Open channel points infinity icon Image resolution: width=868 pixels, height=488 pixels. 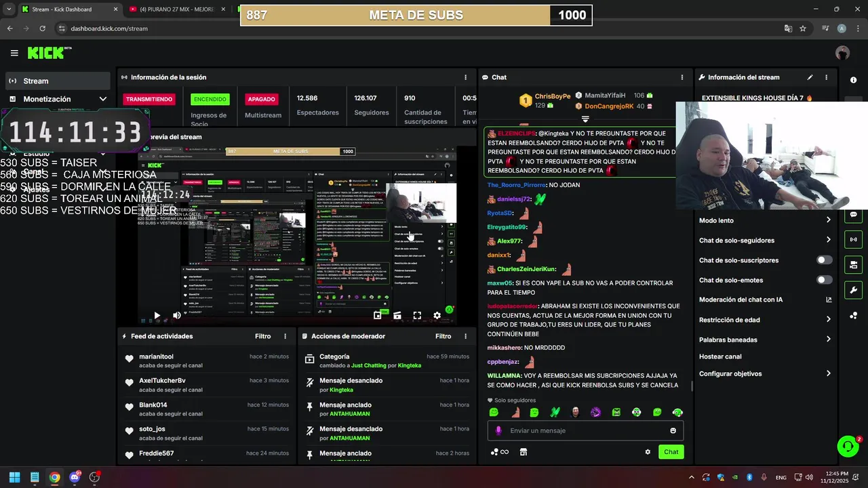(500, 452)
